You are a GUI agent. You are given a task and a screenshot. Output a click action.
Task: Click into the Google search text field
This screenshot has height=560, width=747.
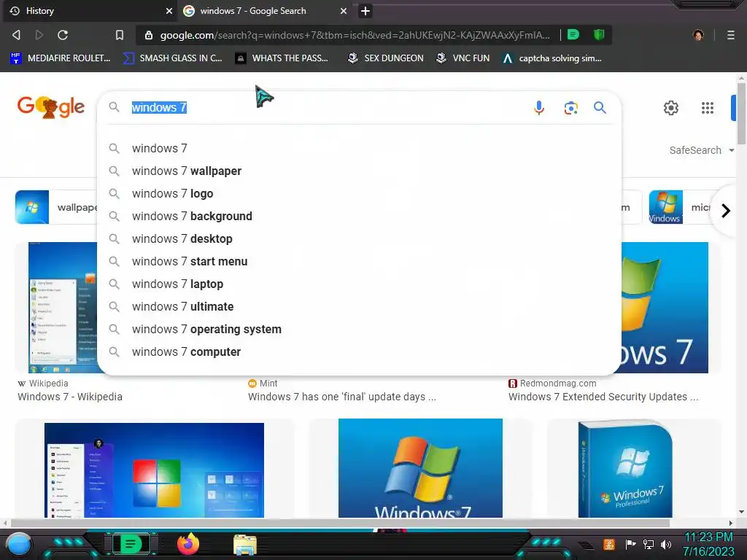329,108
